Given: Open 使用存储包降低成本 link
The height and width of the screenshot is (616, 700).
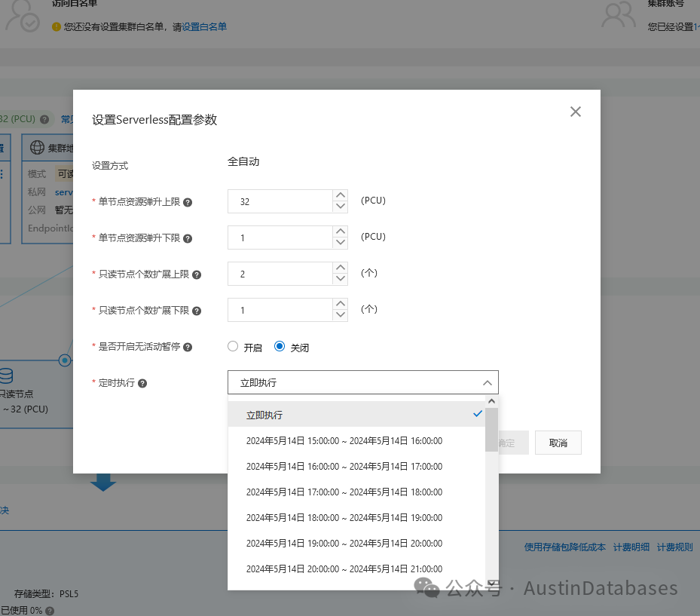Looking at the screenshot, I should [564, 547].
